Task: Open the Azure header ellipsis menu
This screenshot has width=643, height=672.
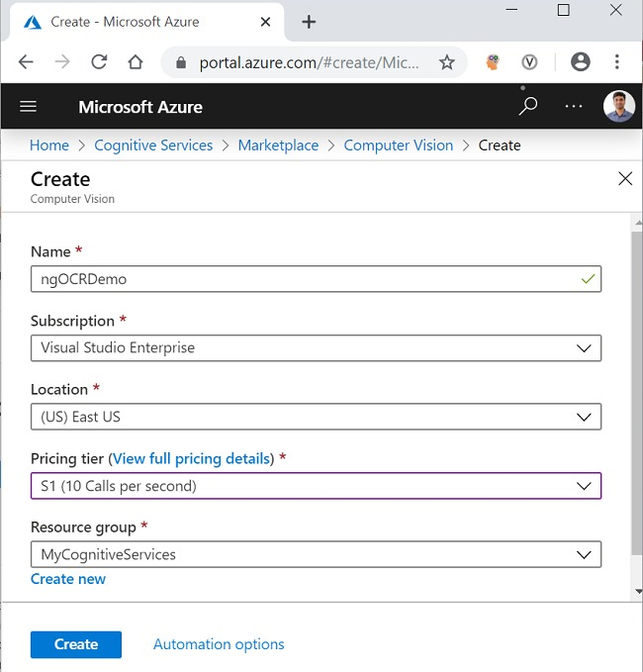Action: 574,106
